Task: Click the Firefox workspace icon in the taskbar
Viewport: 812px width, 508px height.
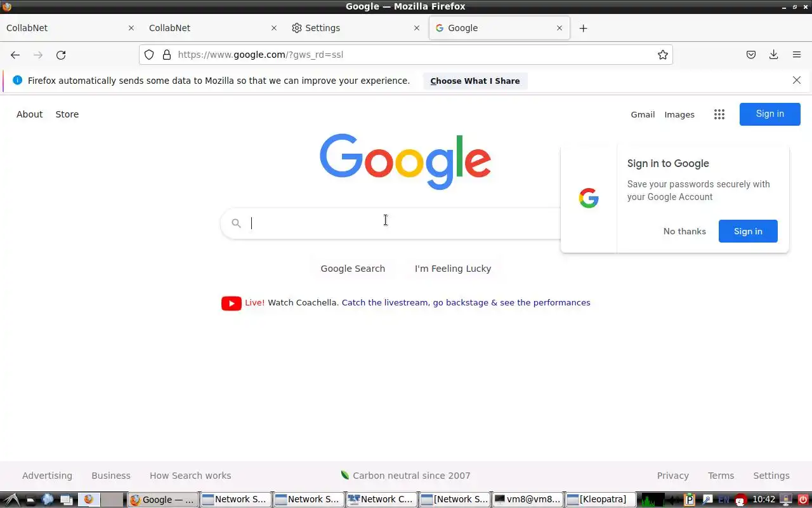Action: 89,499
